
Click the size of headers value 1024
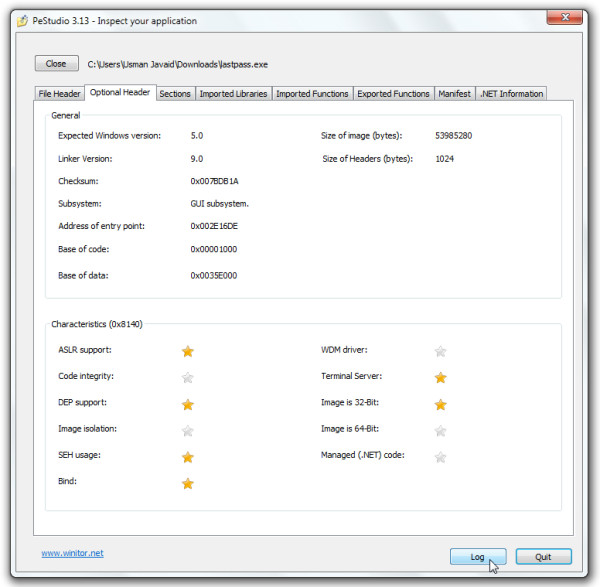pos(444,159)
